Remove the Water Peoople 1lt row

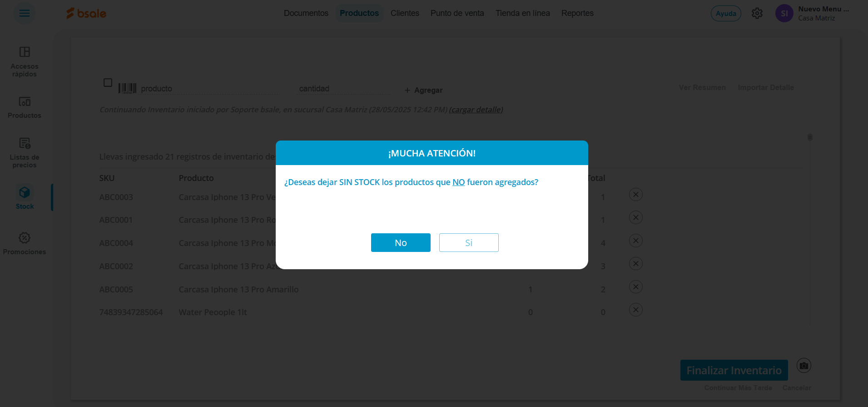(636, 310)
